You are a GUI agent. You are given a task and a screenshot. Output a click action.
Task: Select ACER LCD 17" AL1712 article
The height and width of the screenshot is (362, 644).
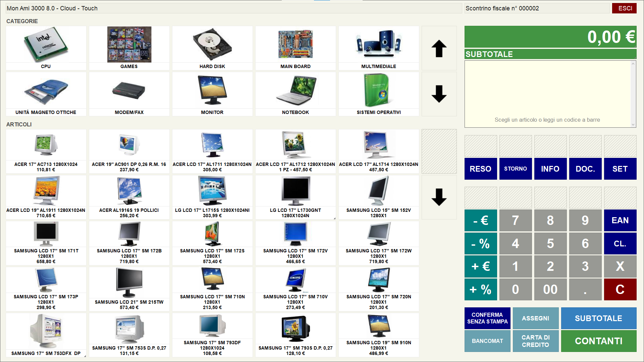click(x=296, y=151)
